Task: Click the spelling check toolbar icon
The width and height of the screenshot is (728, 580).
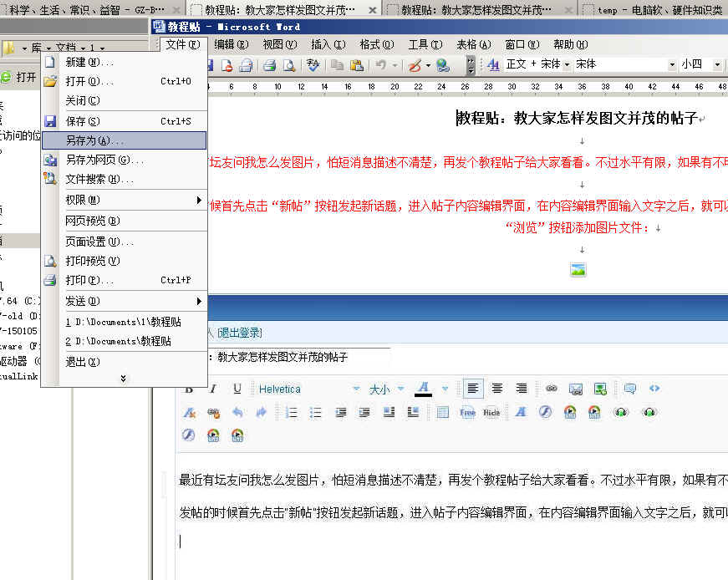Action: pos(313,65)
